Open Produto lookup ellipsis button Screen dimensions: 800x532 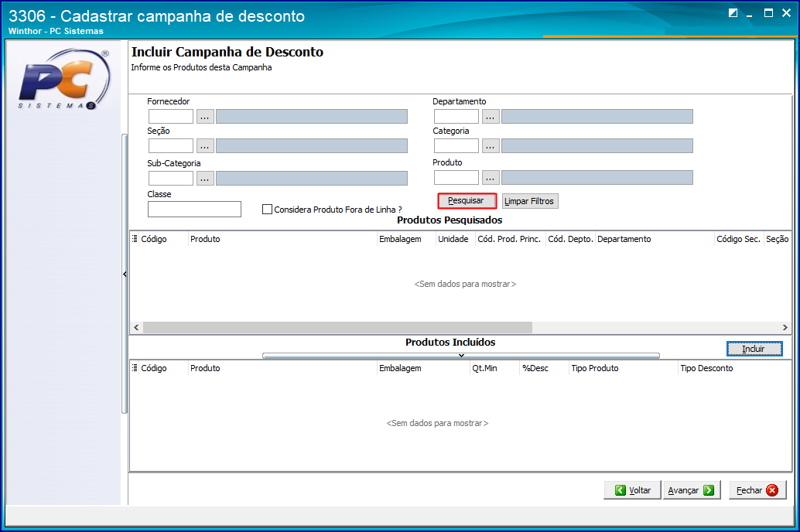491,178
